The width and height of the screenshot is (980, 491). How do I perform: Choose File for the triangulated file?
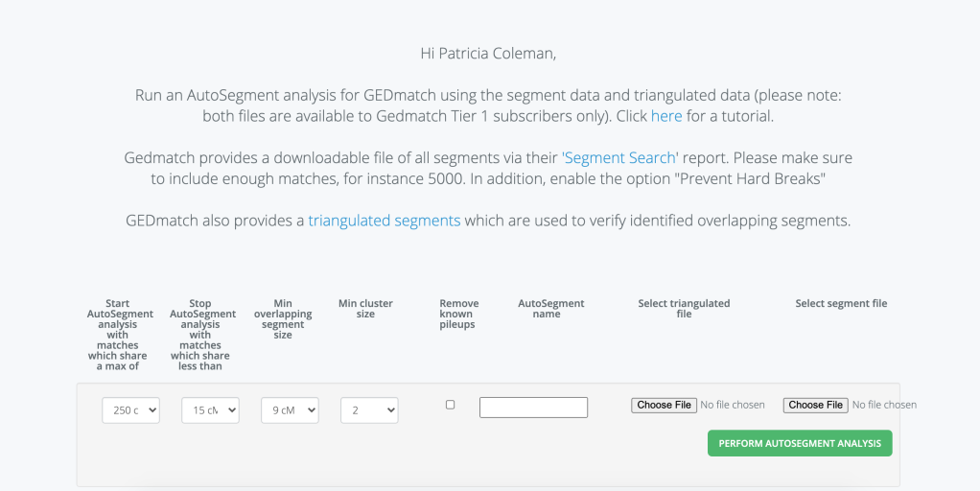click(x=664, y=405)
